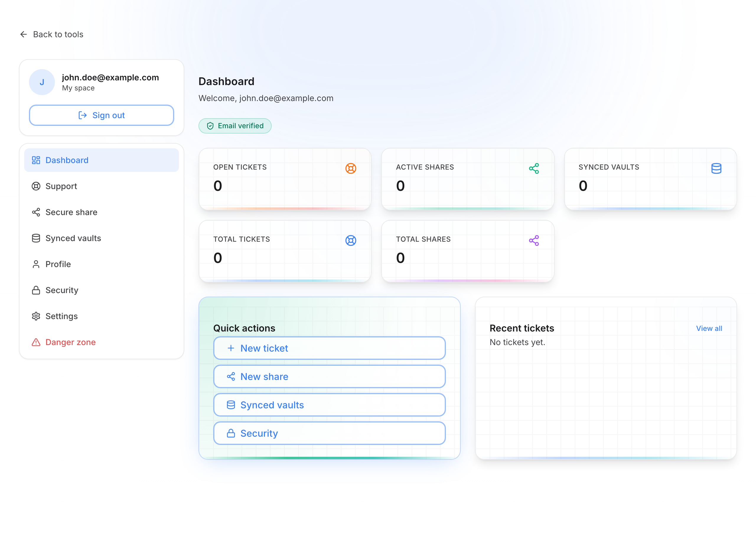Click View all recent tickets link
Viewport: 756px width, 546px height.
[x=709, y=329]
